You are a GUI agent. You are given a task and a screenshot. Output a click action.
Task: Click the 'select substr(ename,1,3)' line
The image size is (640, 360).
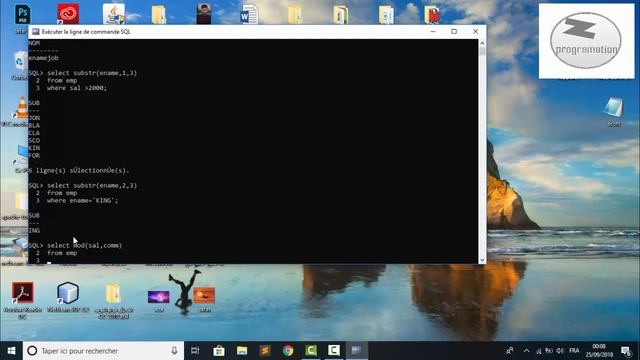tap(92, 73)
